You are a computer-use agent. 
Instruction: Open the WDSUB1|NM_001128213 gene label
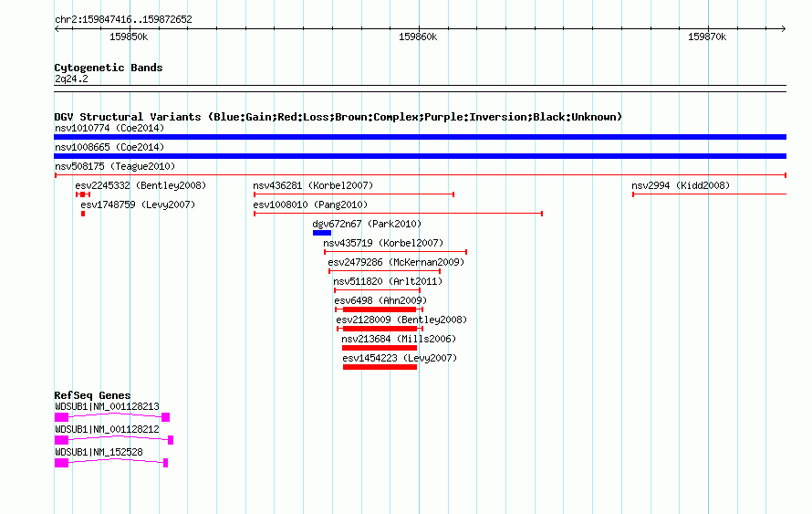click(x=107, y=407)
